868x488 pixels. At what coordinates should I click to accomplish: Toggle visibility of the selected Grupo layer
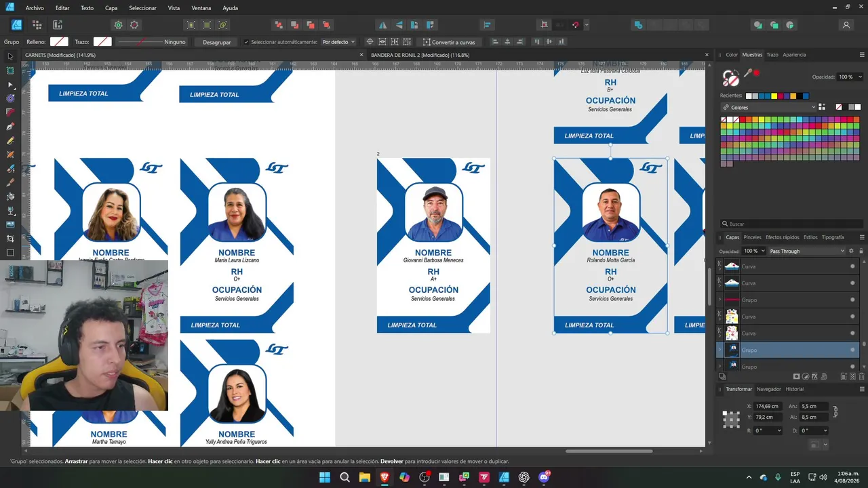pos(852,350)
